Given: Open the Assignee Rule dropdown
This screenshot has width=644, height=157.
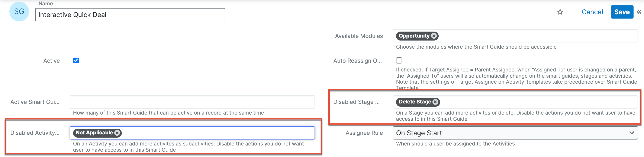Looking at the screenshot, I should tap(515, 133).
